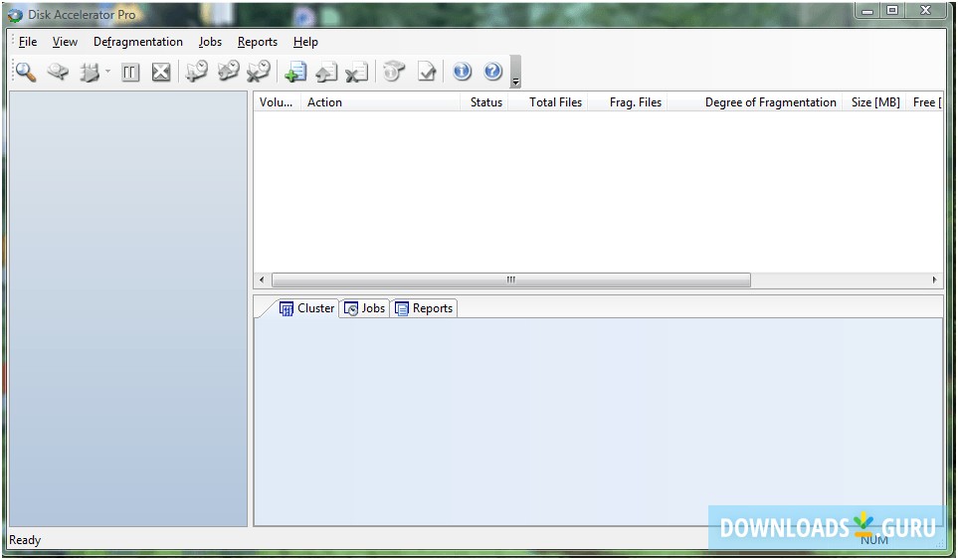The image size is (958, 560).
Task: Open the Defragmentation menu
Action: (x=138, y=42)
